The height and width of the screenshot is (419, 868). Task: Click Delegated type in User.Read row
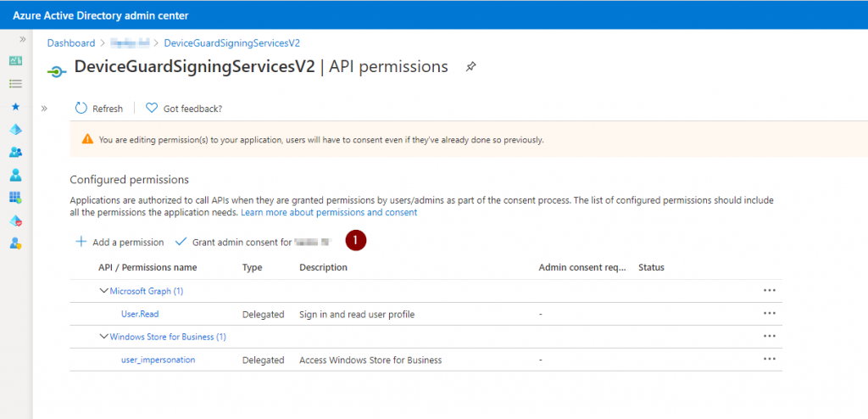(264, 315)
